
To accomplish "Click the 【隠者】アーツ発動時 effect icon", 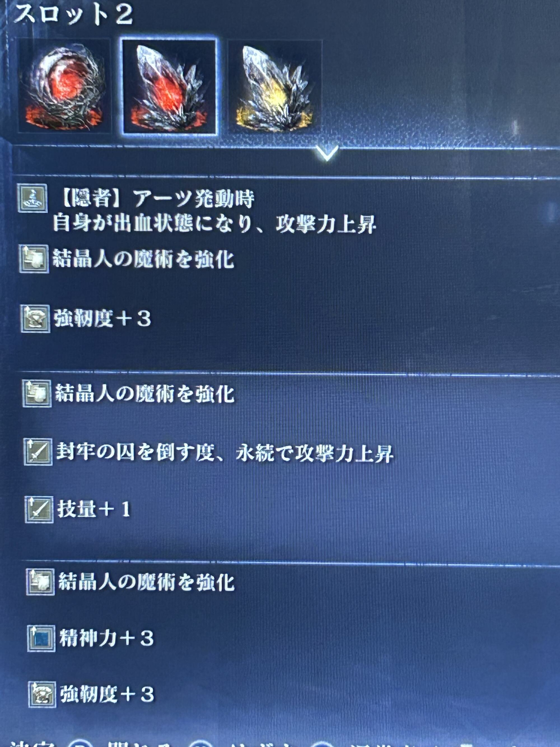I will [32, 198].
